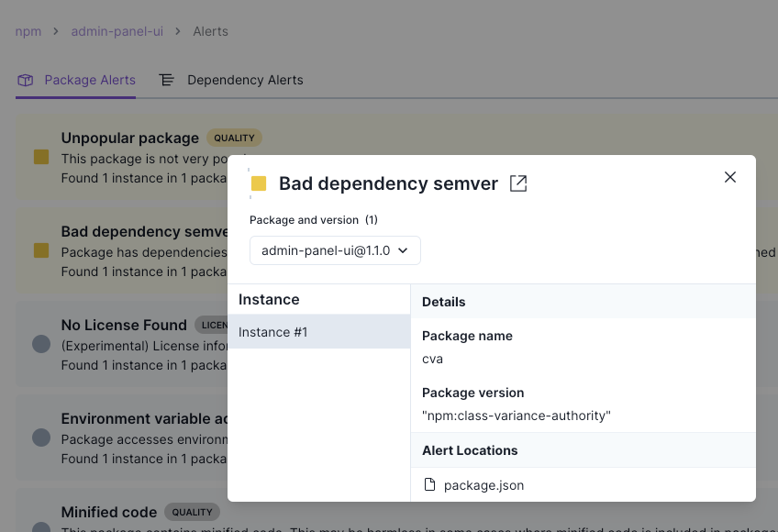Click the yellow square beside Bad dependency semver title

[259, 183]
